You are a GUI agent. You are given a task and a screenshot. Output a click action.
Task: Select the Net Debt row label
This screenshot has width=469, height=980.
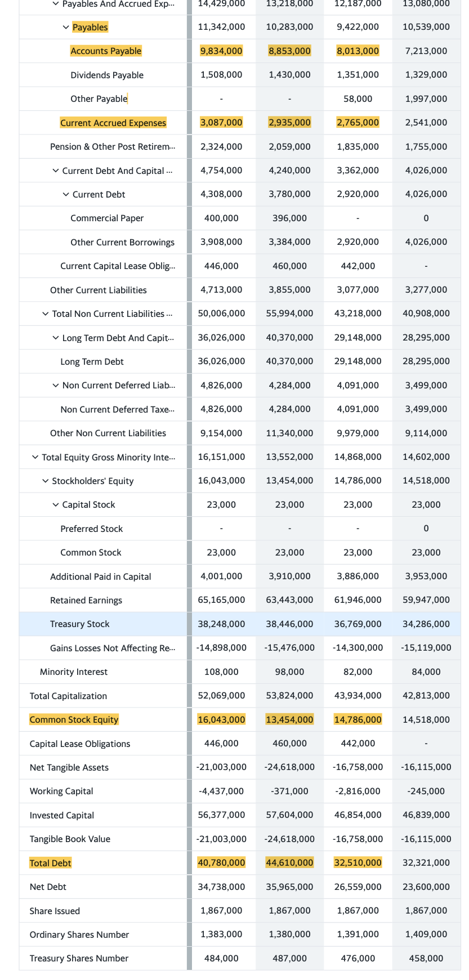(x=48, y=887)
